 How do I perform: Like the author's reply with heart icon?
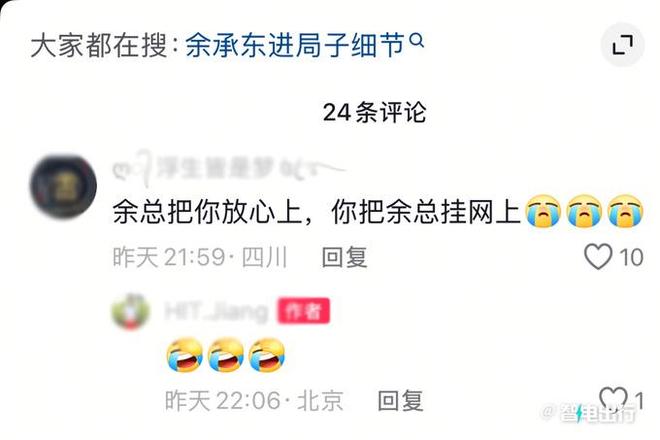613,398
